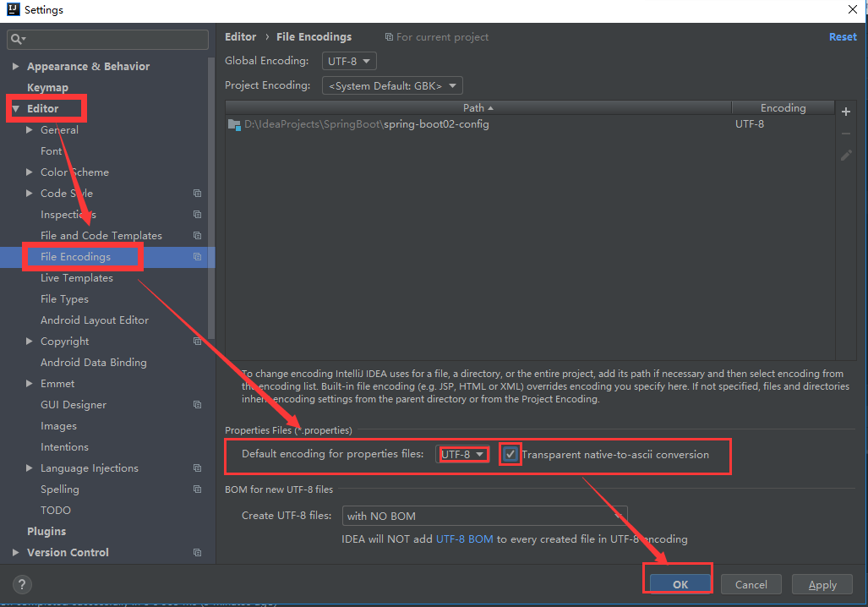The width and height of the screenshot is (868, 607).
Task: Open Intentions settings item
Action: point(64,447)
